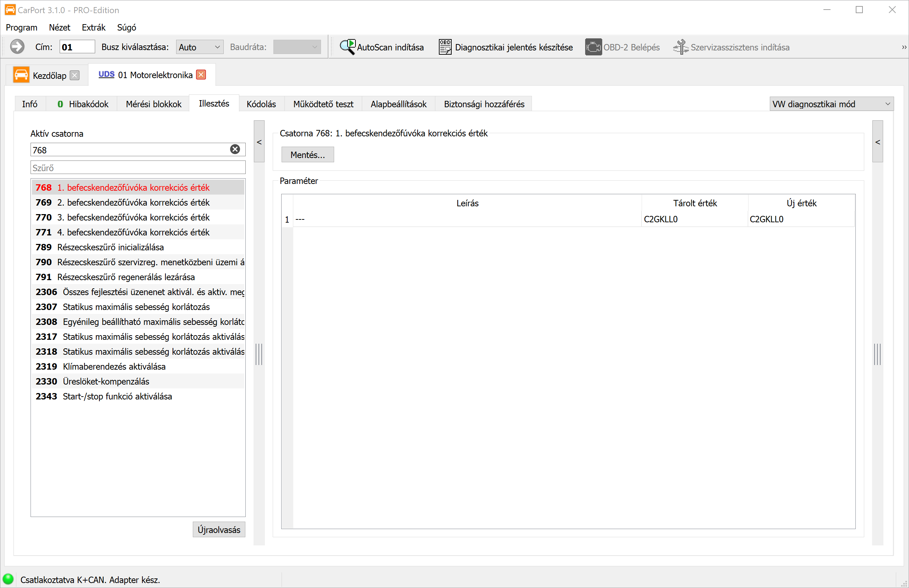Launch Szervizasszisztens indítása wrench icon

(x=680, y=47)
